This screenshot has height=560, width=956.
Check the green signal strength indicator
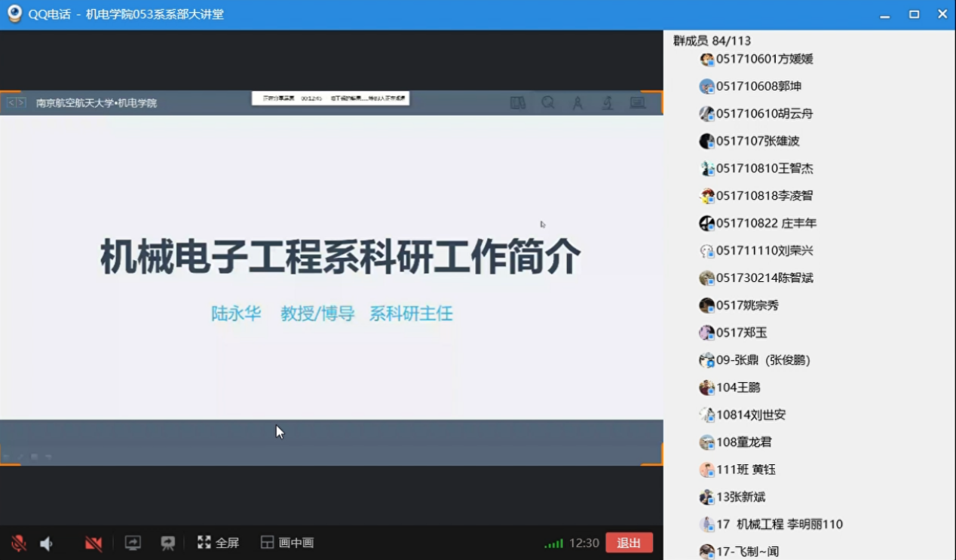coord(554,543)
